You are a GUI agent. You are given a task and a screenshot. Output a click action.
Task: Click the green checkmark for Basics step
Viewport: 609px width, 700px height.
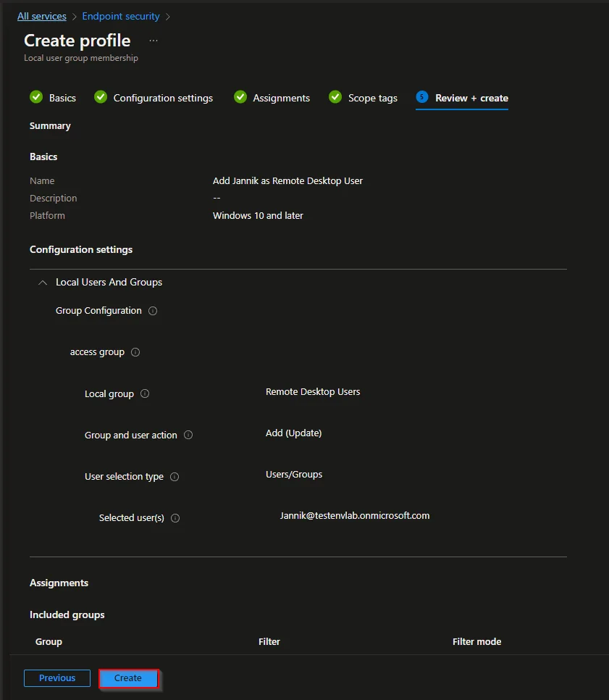tap(36, 97)
